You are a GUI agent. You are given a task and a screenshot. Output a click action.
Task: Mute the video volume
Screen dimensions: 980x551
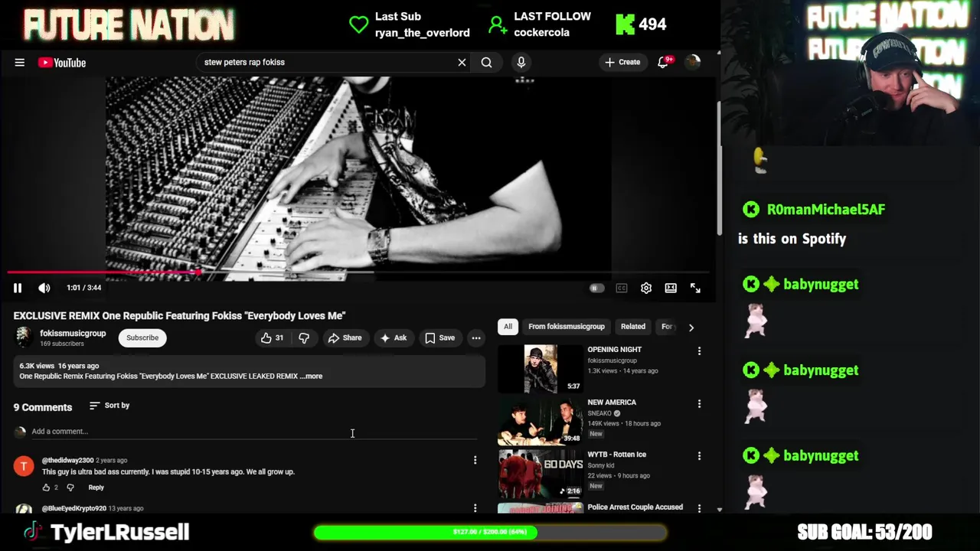[x=44, y=288]
